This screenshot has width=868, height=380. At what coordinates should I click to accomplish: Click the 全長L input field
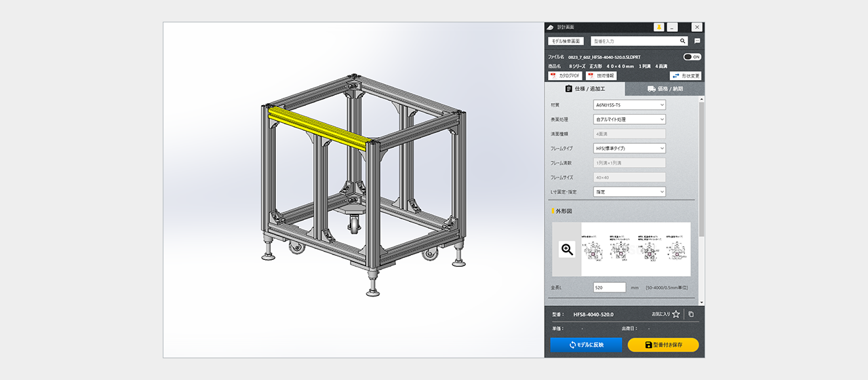pyautogui.click(x=609, y=288)
